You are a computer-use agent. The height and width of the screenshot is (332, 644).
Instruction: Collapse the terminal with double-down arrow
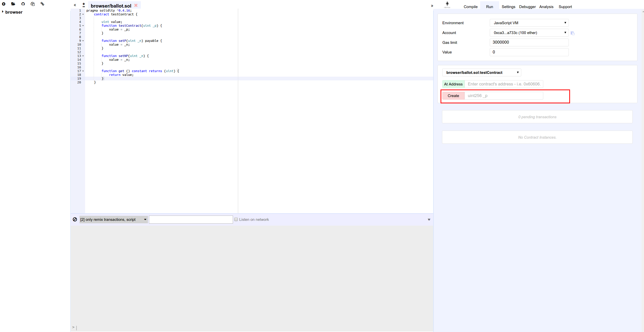[x=429, y=219]
